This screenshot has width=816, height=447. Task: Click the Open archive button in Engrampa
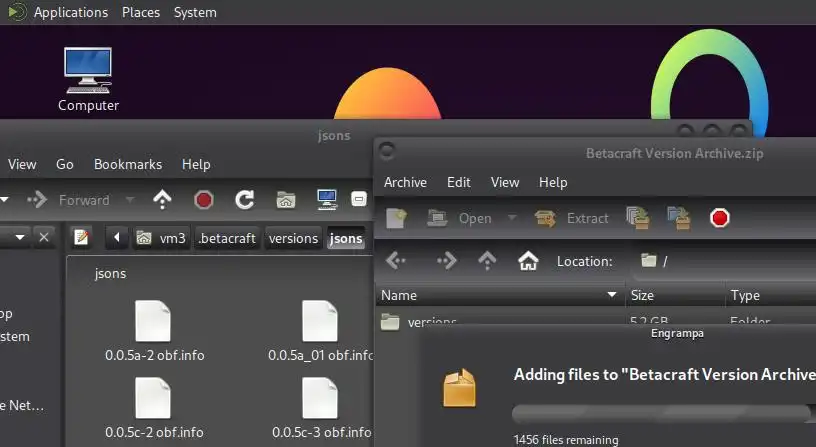pyautogui.click(x=459, y=218)
